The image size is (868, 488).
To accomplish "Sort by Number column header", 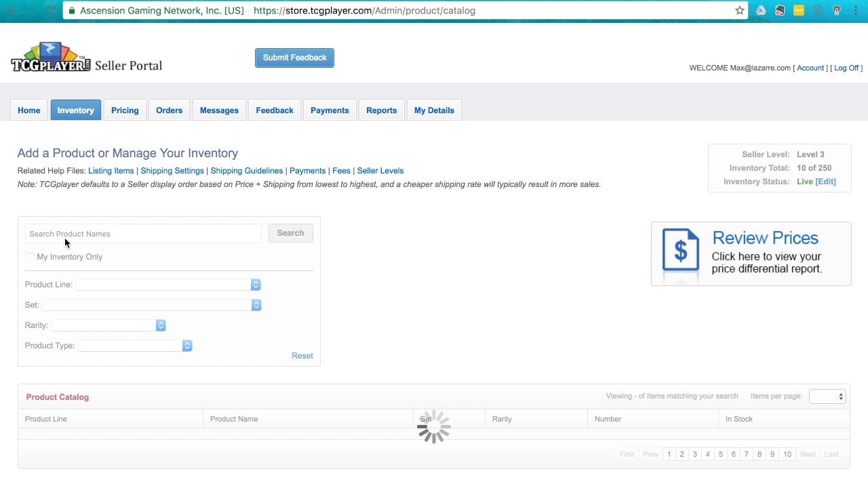I will coord(608,419).
